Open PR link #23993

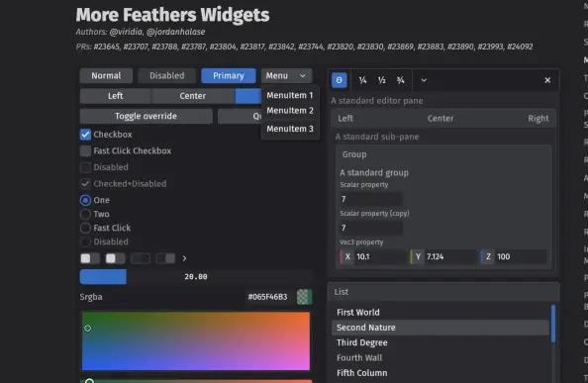coord(490,47)
